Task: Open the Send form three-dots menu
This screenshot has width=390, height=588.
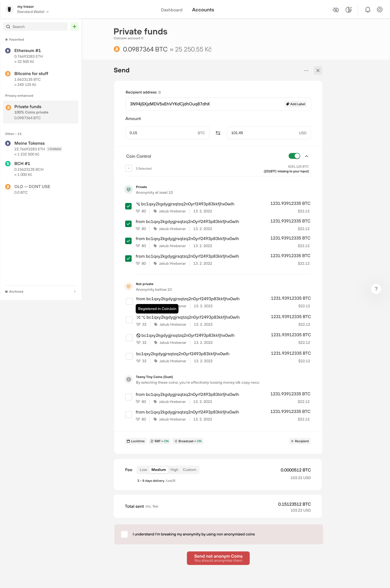Action: coord(306,70)
